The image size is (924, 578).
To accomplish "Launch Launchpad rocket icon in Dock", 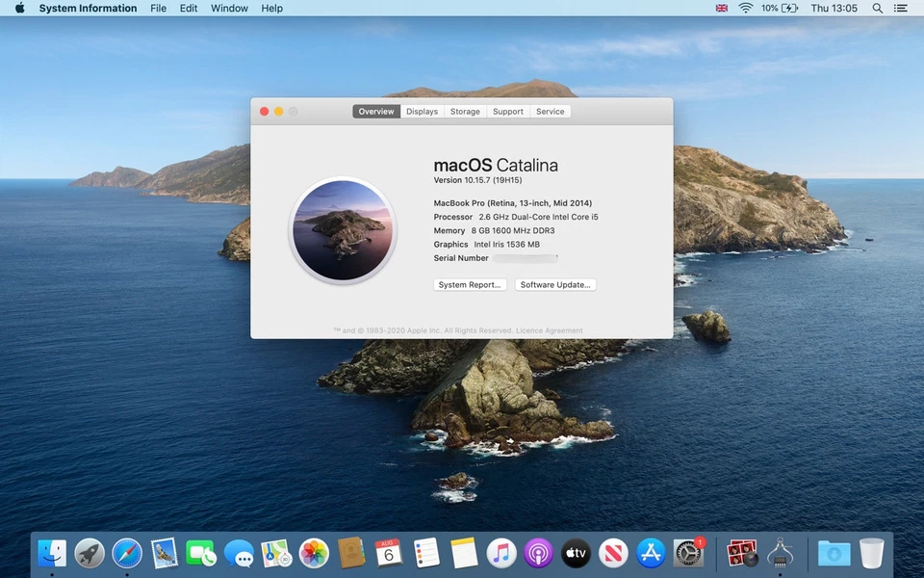I will [x=90, y=554].
